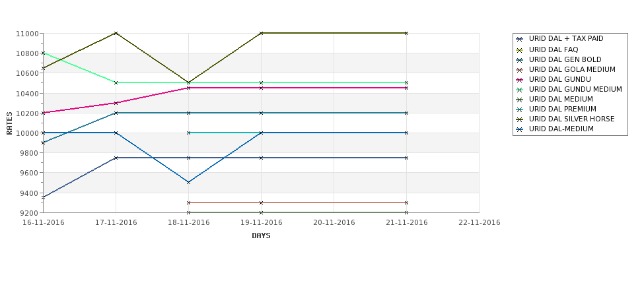Click Silver Horse peak point on 17-11-2016

point(116,33)
